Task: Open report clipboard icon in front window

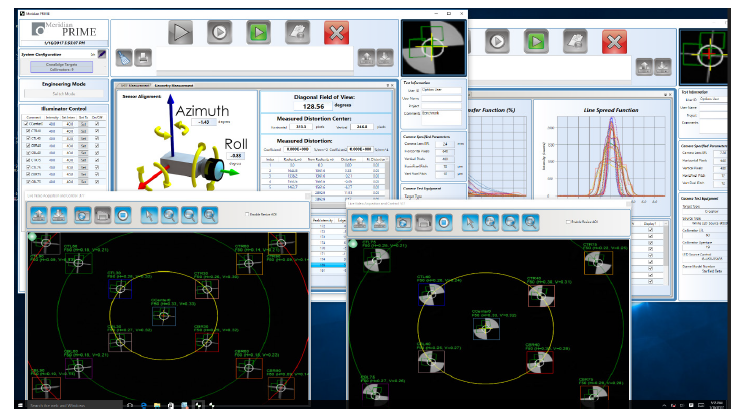Action: 297,32
